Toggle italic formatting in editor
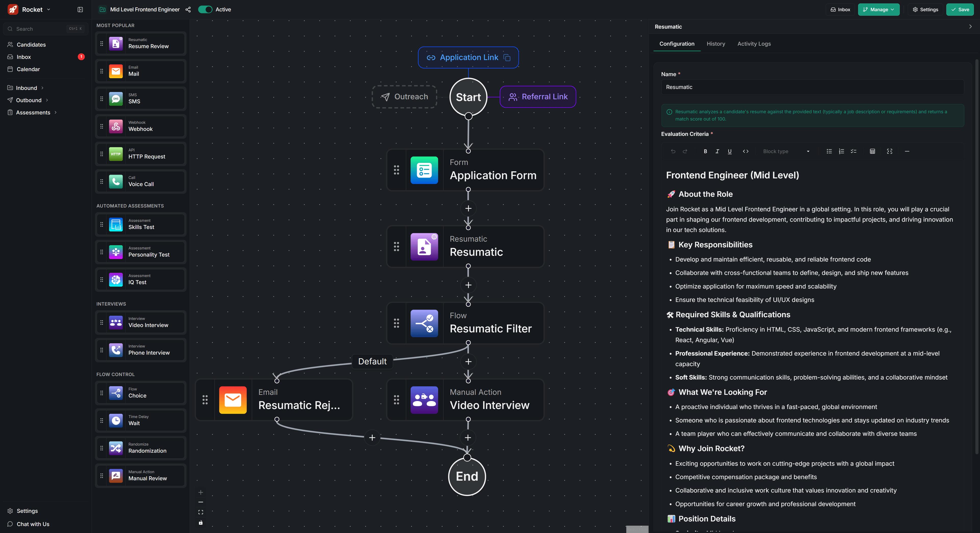980x533 pixels. [x=717, y=151]
